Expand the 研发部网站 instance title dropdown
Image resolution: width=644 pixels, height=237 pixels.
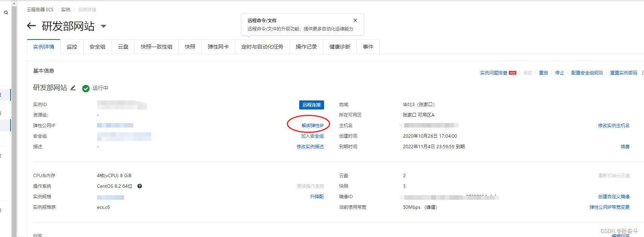click(104, 26)
